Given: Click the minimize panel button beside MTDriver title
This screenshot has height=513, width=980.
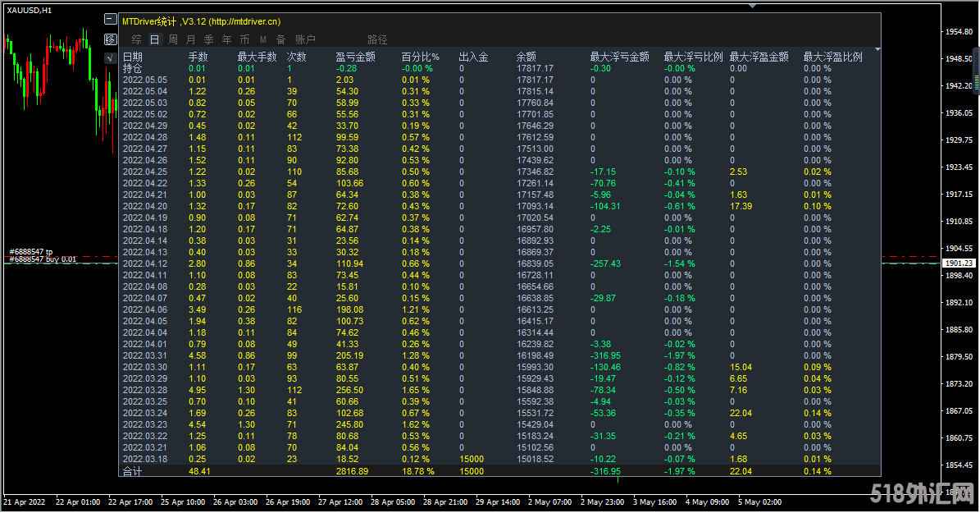Looking at the screenshot, I should pos(111,19).
